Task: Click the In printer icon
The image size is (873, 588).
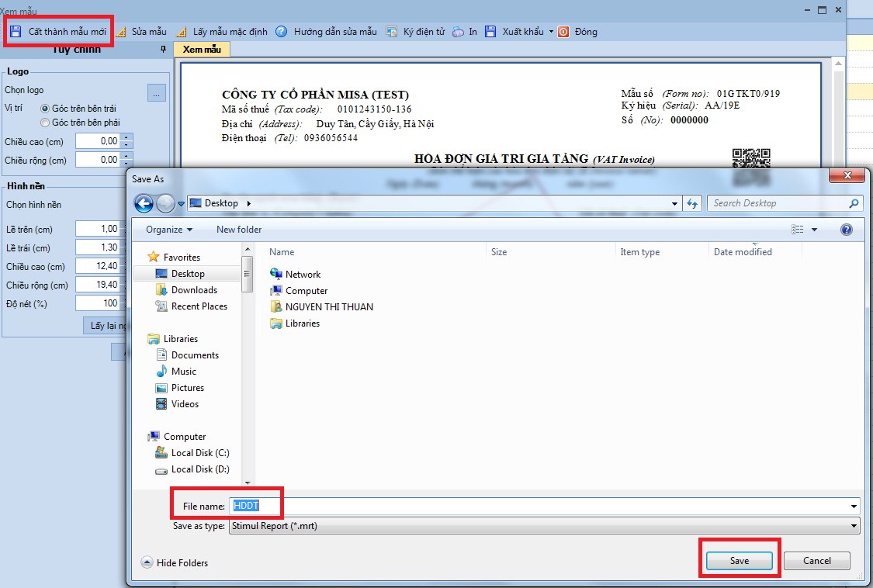Action: [x=458, y=32]
